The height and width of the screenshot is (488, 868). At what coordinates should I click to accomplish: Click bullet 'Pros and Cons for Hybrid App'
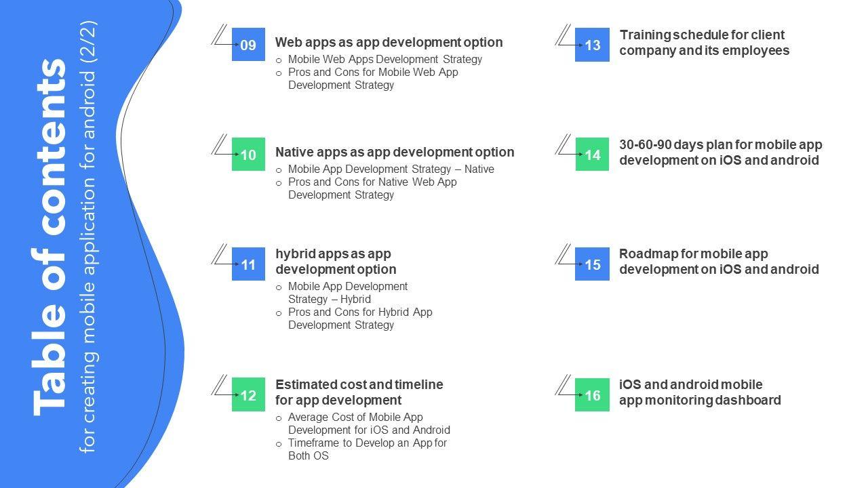pyautogui.click(x=360, y=319)
